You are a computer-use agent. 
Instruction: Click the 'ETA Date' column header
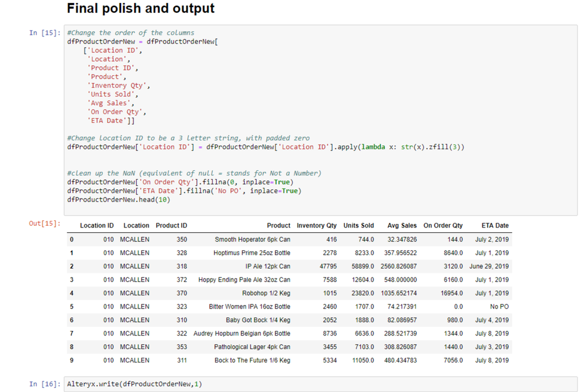click(x=495, y=226)
